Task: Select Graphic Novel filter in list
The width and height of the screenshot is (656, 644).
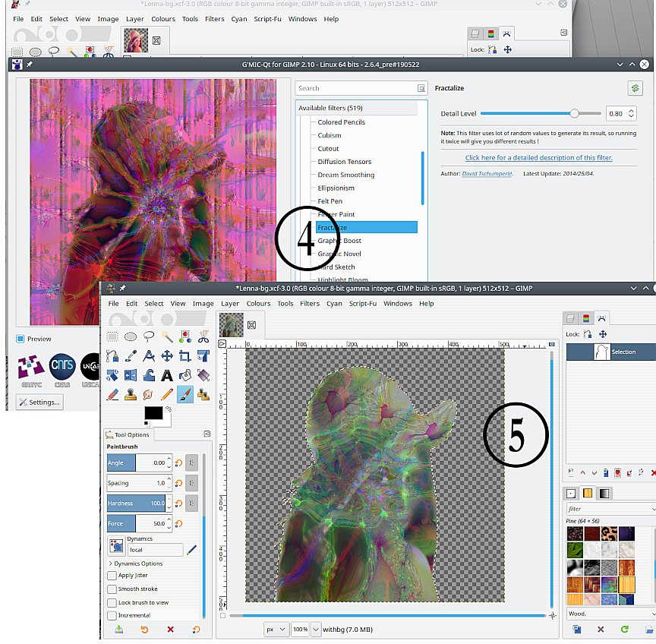Action: pyautogui.click(x=339, y=254)
